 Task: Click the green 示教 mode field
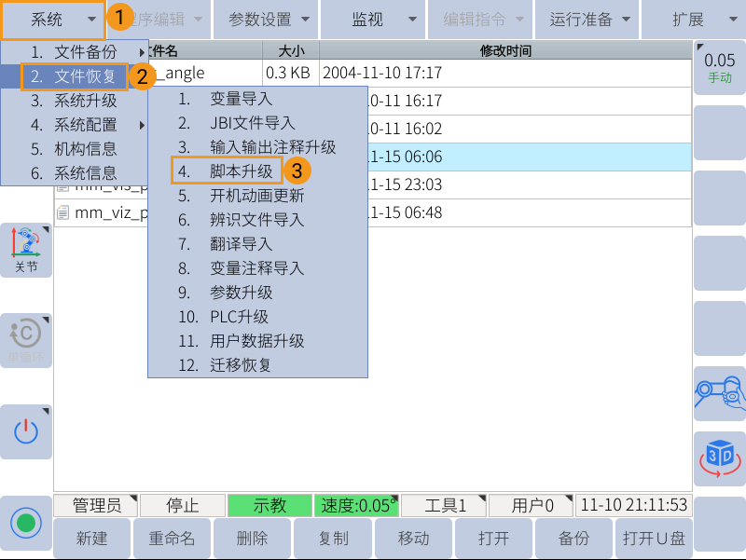coord(269,505)
